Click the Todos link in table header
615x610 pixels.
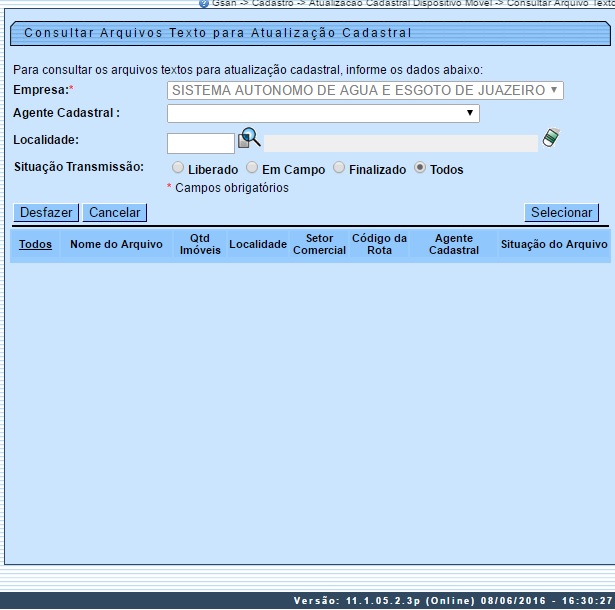pyautogui.click(x=36, y=244)
